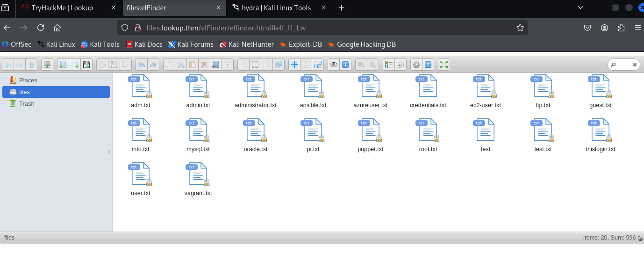
Task: Switch to the TryHackMe | Lookup tab
Action: coord(62,8)
